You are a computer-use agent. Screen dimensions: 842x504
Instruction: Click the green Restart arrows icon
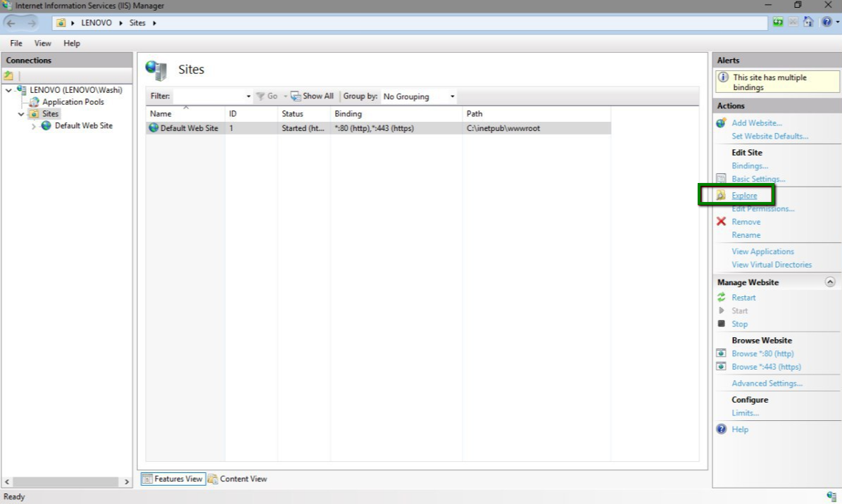721,297
